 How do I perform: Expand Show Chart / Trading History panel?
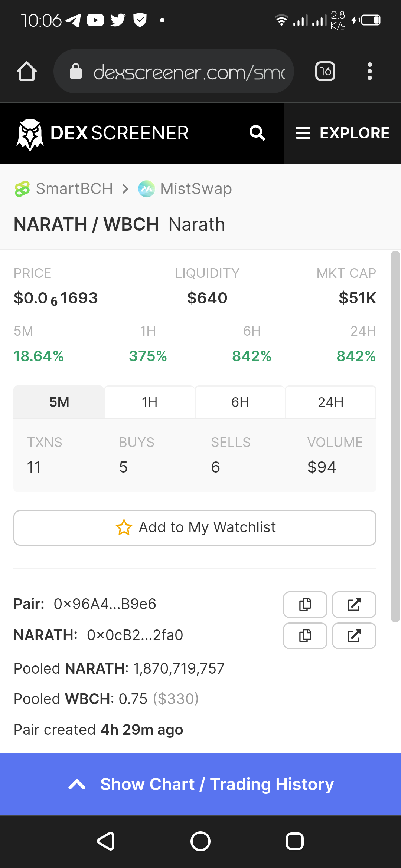[200, 784]
